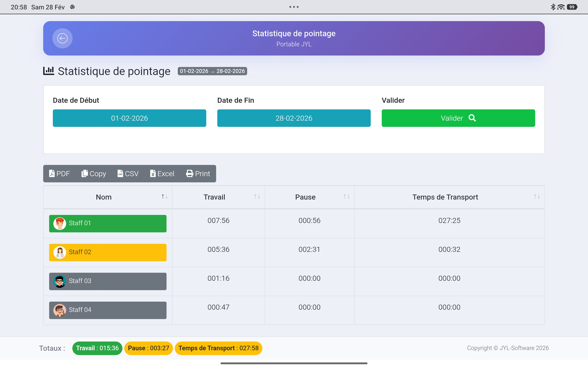Select the Staff 03 row
The image size is (588, 367).
click(108, 281)
